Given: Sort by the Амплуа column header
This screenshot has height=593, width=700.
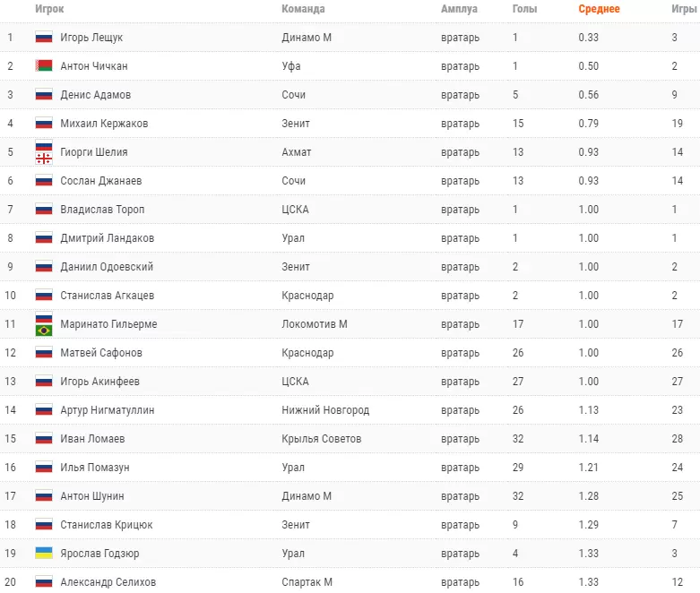Looking at the screenshot, I should (459, 9).
